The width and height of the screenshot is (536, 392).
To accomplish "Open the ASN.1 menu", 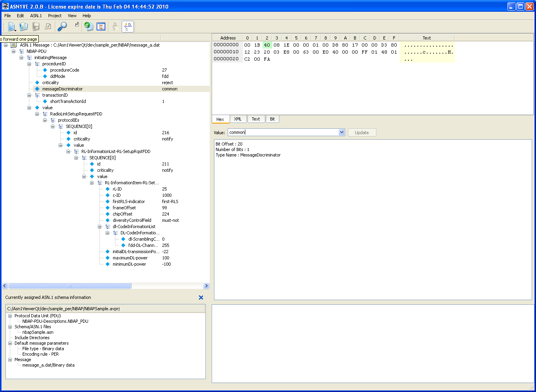I will pos(36,16).
